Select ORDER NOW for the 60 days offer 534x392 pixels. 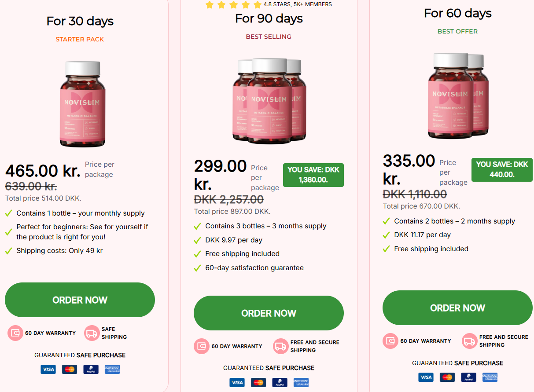pyautogui.click(x=457, y=308)
